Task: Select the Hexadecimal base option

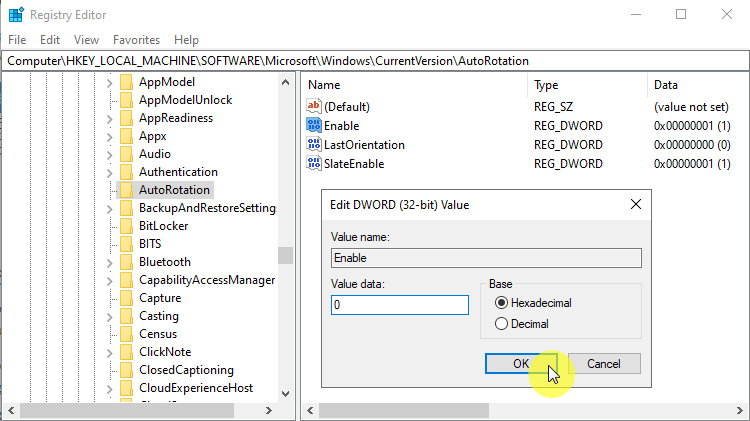Action: [x=502, y=303]
